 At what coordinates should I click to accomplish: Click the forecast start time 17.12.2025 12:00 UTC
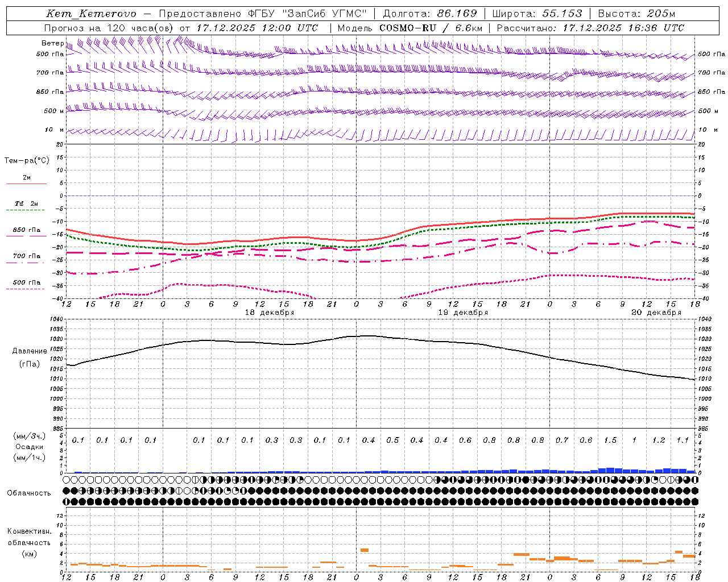click(x=257, y=28)
